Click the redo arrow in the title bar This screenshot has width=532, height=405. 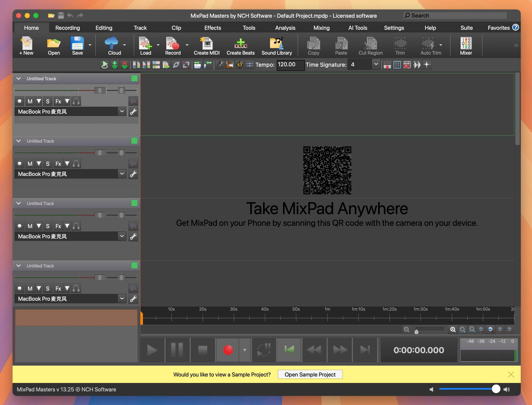(x=80, y=16)
